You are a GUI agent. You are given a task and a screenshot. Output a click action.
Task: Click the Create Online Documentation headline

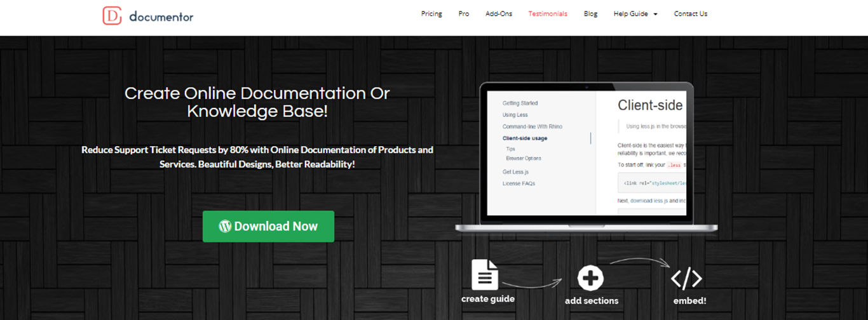click(x=257, y=102)
